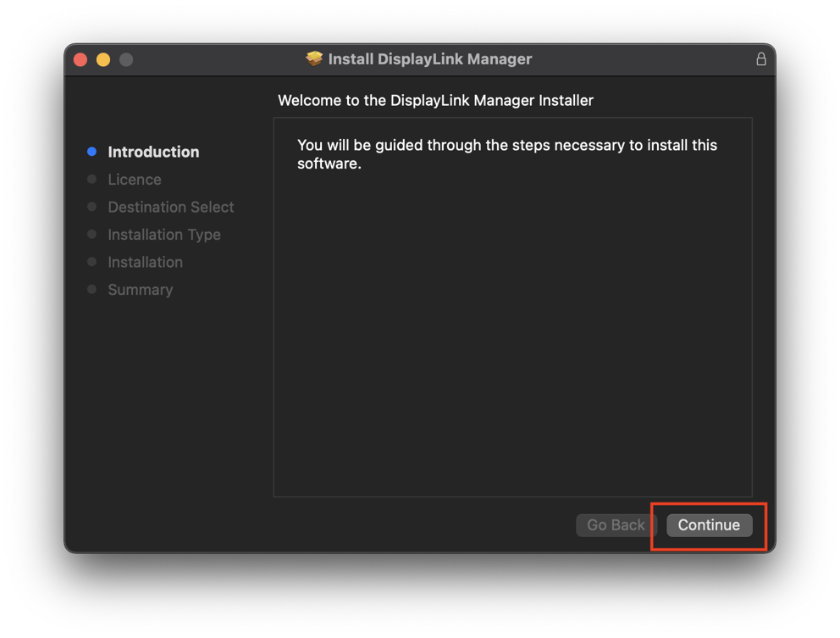The image size is (840, 638).
Task: Minimize the installer window
Action: pos(102,59)
